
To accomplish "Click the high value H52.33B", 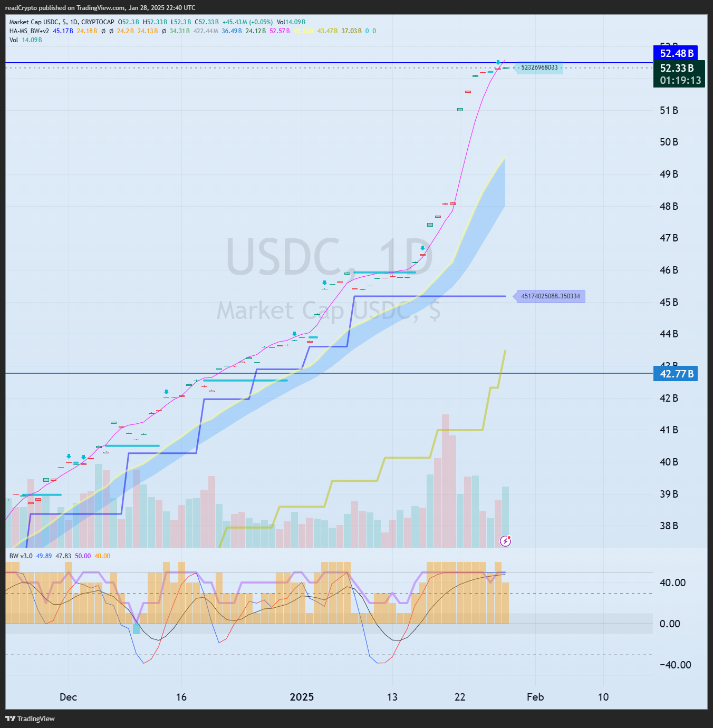I will pyautogui.click(x=155, y=22).
